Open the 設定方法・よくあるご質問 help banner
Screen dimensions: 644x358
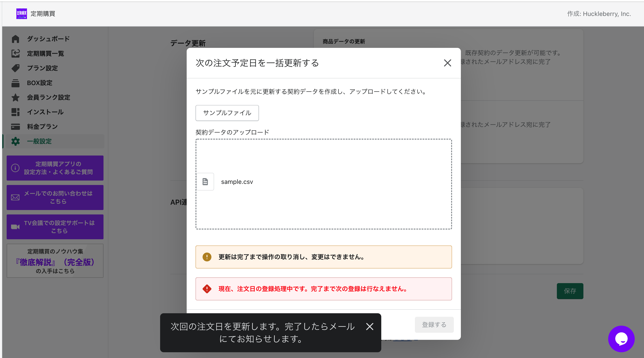55,168
